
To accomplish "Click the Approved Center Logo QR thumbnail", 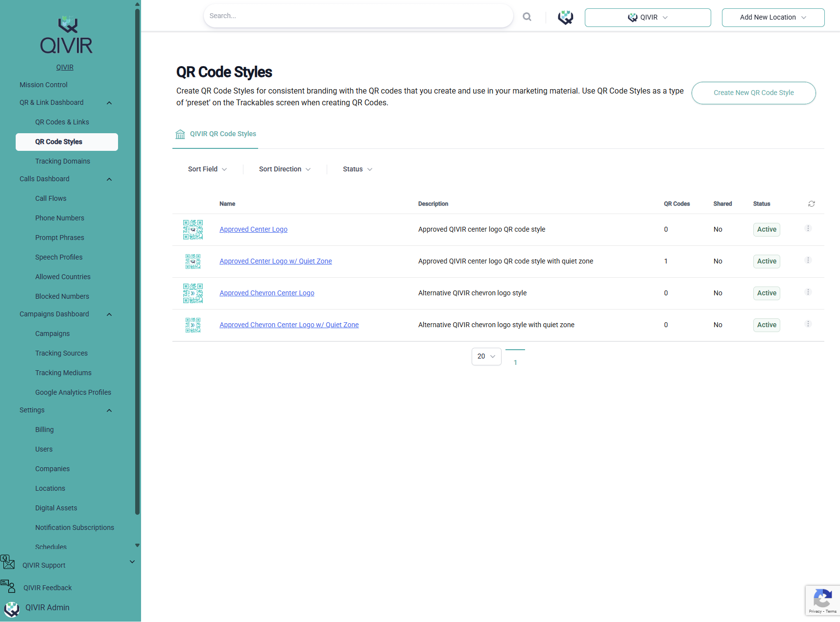I will [193, 230].
